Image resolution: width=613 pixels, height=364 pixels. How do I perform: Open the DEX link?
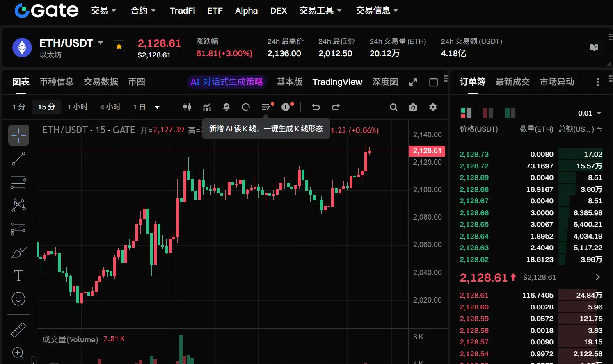279,11
